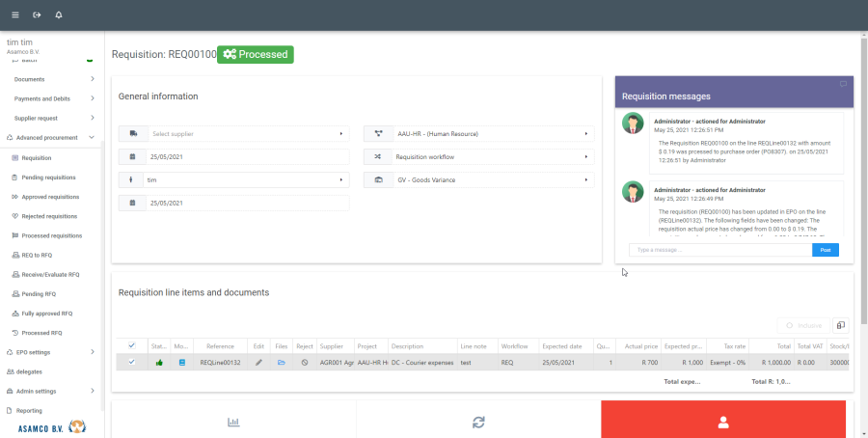The width and height of the screenshot is (868, 438).
Task: Open Pending requisitions in sidebar
Action: tap(48, 178)
